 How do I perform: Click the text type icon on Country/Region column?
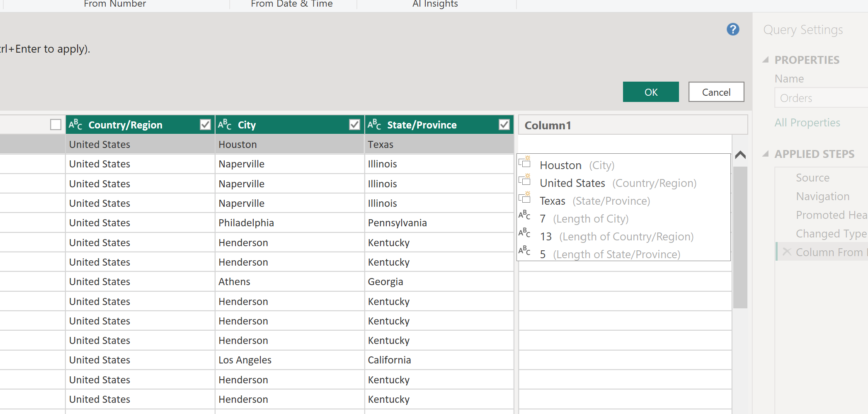(75, 125)
